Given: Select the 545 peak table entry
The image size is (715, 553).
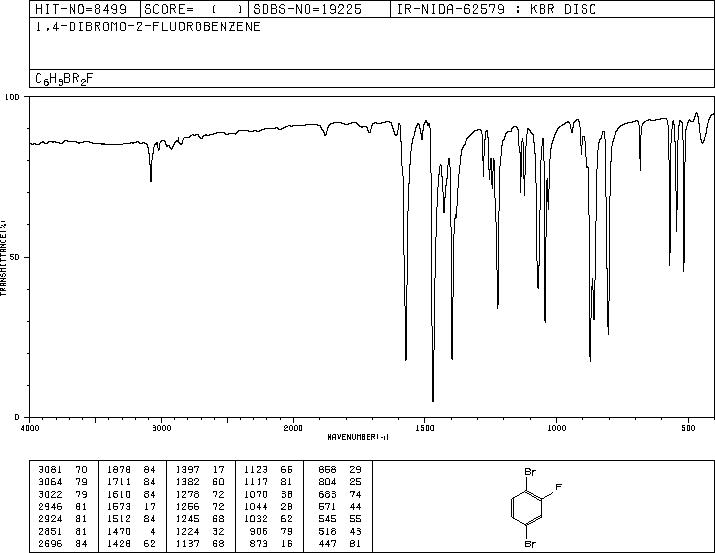Looking at the screenshot, I should click(x=340, y=519).
